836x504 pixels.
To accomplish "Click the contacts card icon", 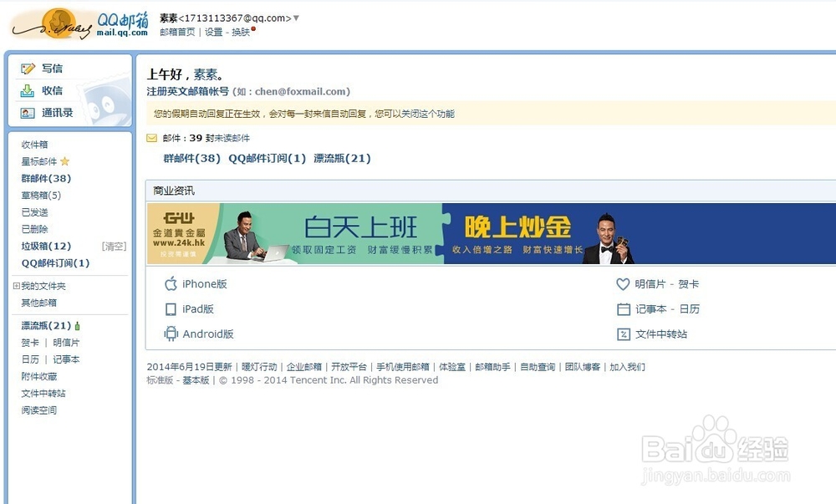I will tap(28, 113).
